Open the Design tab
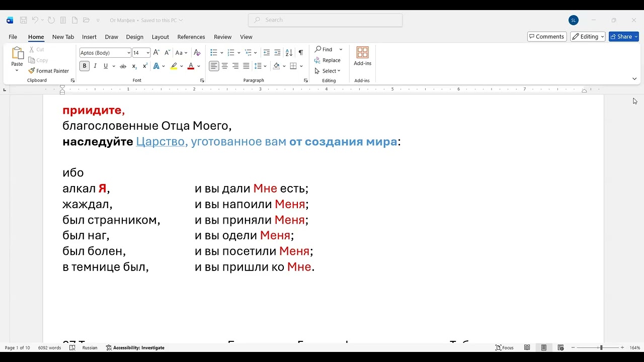 pyautogui.click(x=134, y=37)
